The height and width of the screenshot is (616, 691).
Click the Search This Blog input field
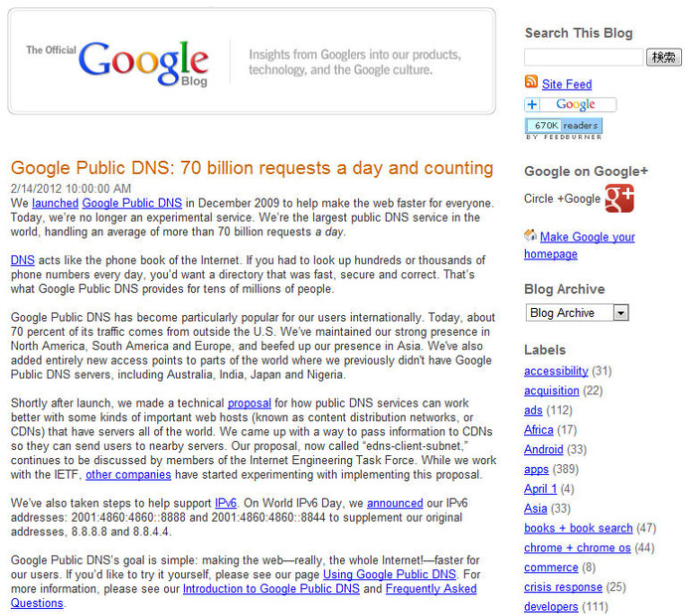pyautogui.click(x=584, y=58)
